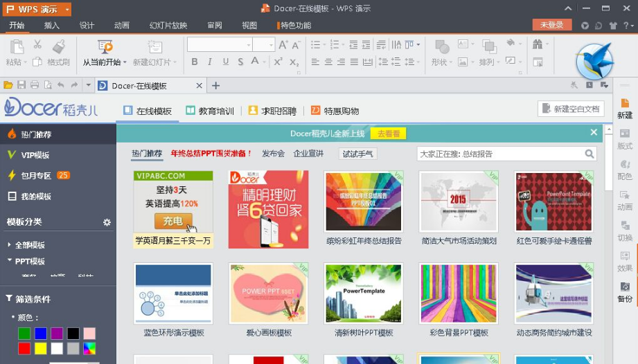Click the Cut scissors icon
Screen dimensions: 638x364
[37, 44]
